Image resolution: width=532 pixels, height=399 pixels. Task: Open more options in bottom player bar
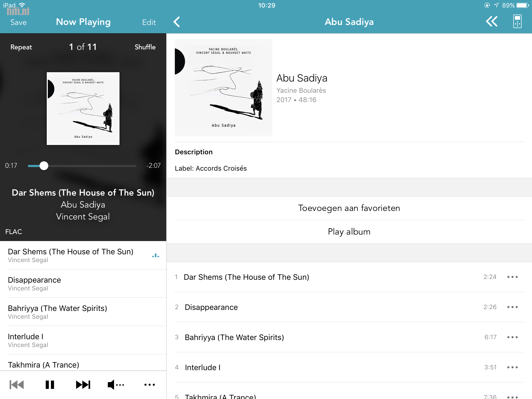pos(150,385)
